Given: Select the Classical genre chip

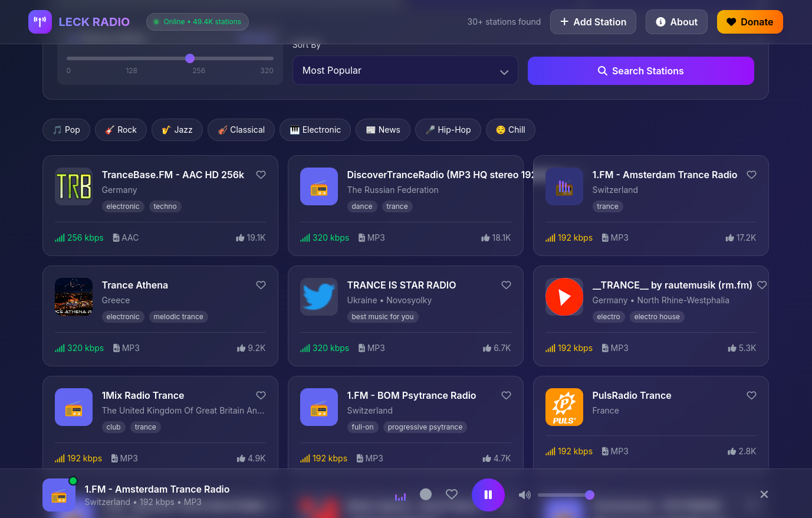Looking at the screenshot, I should click(x=241, y=130).
